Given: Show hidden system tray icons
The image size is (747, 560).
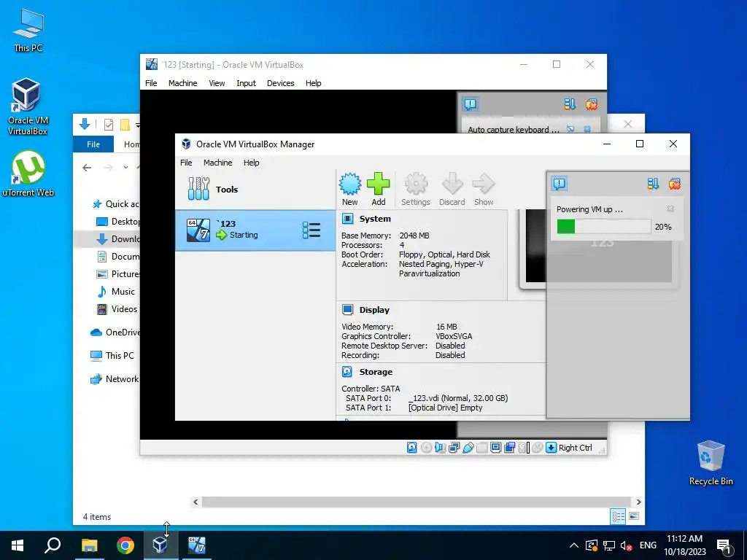Looking at the screenshot, I should 574,545.
